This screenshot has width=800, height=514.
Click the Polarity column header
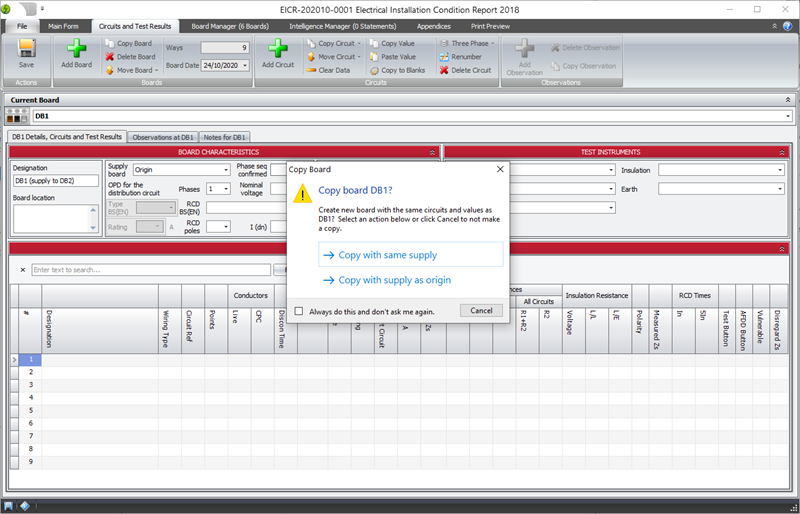pyautogui.click(x=640, y=330)
